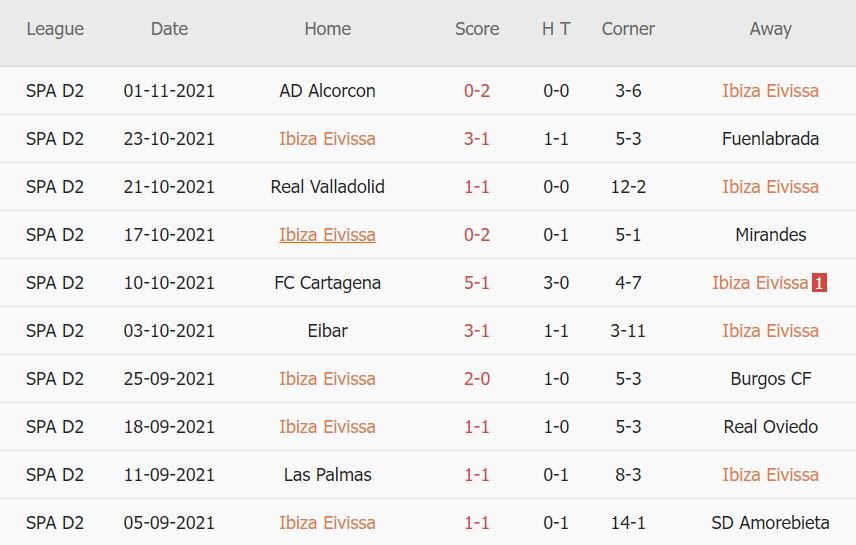Viewport: 856px width, 545px height.
Task: Click the 0-2 score in the Alcorcon row
Action: (477, 91)
